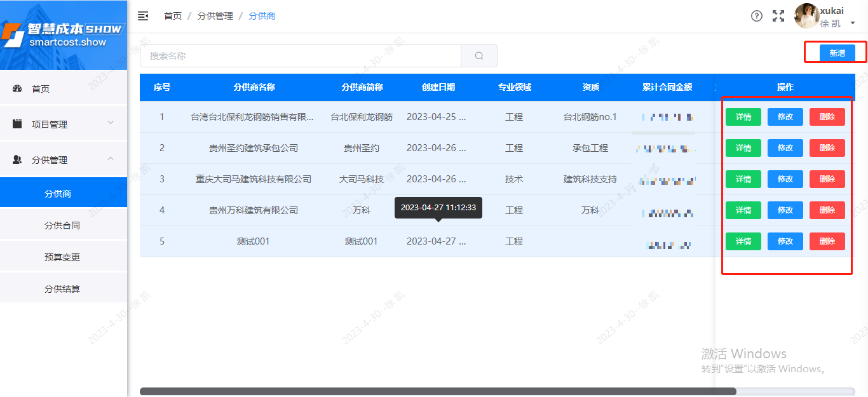This screenshot has height=397, width=868.
Task: Click the search magnifier icon
Action: [x=478, y=56]
